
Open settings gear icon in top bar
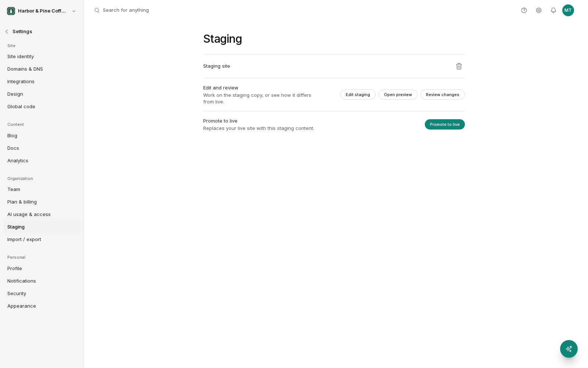(539, 10)
